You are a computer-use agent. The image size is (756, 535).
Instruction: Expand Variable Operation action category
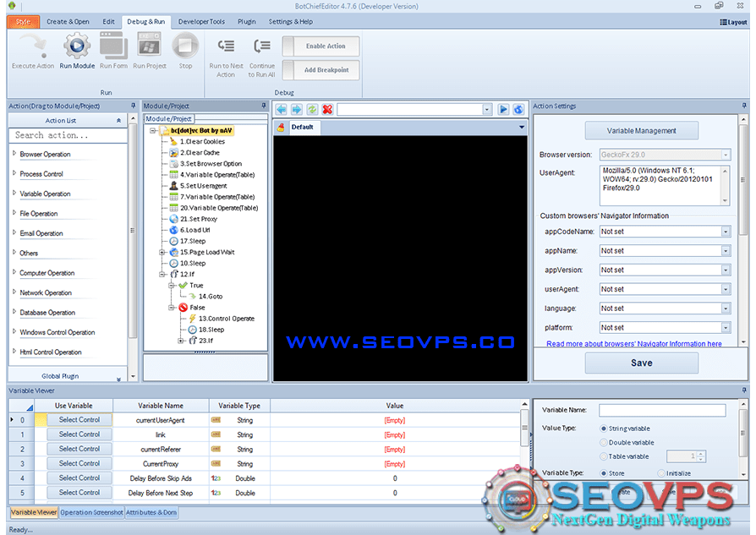pyautogui.click(x=14, y=193)
